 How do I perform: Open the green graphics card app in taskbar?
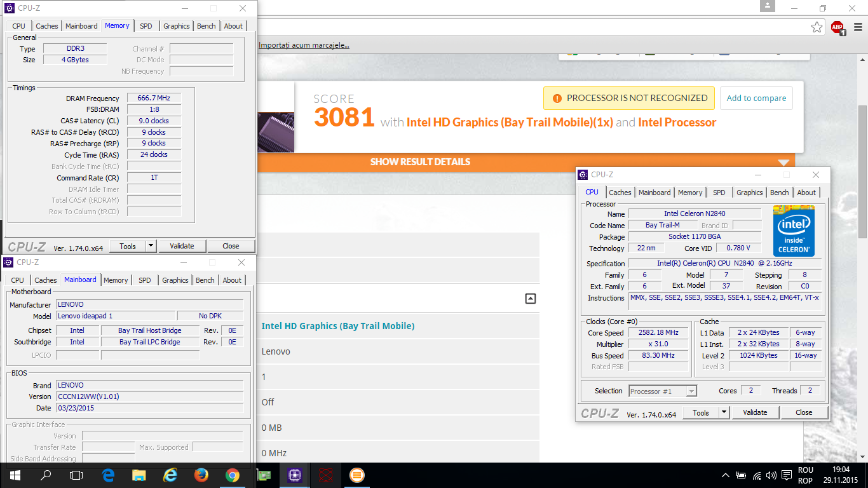coord(263,475)
